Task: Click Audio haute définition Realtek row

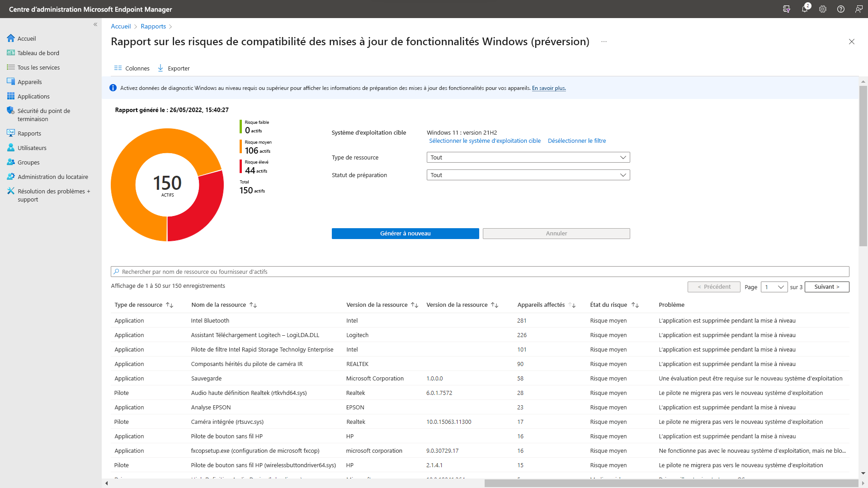Action: (x=480, y=393)
